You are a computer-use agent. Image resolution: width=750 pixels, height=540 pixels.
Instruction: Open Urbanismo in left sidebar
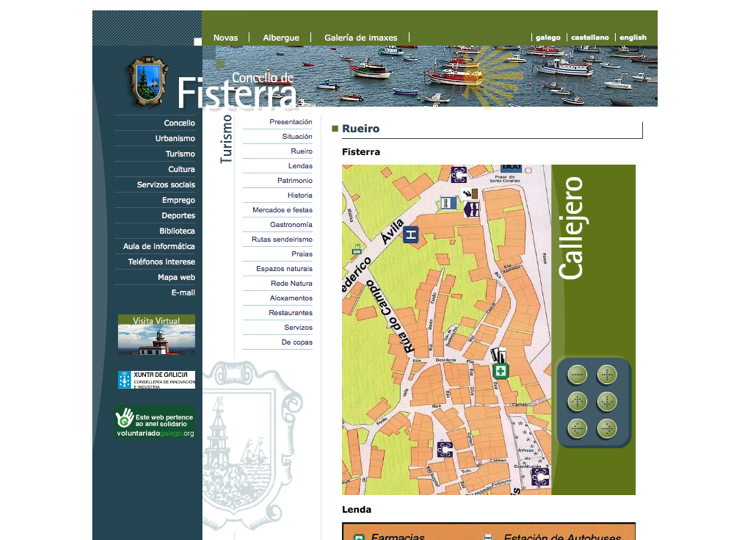tap(175, 138)
